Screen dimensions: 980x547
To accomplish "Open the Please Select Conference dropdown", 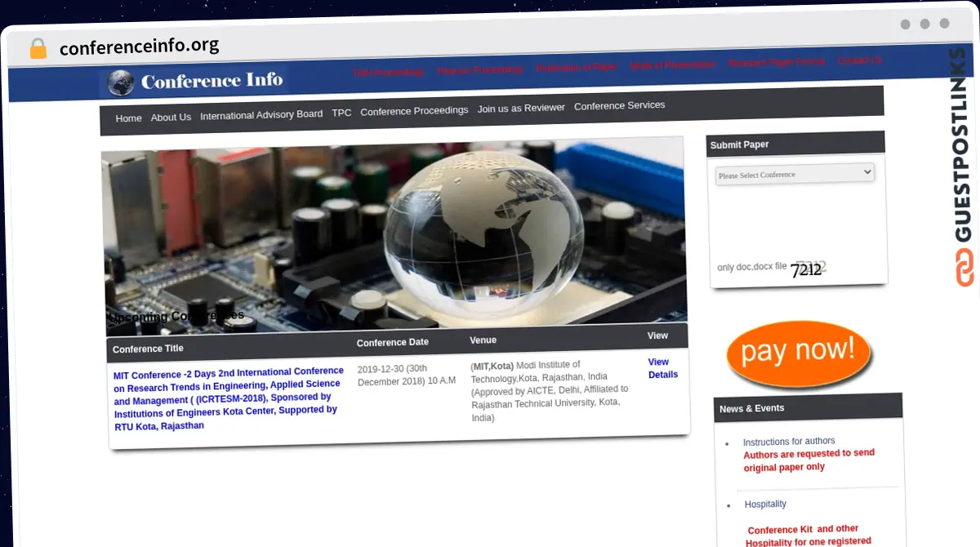I will (x=795, y=174).
